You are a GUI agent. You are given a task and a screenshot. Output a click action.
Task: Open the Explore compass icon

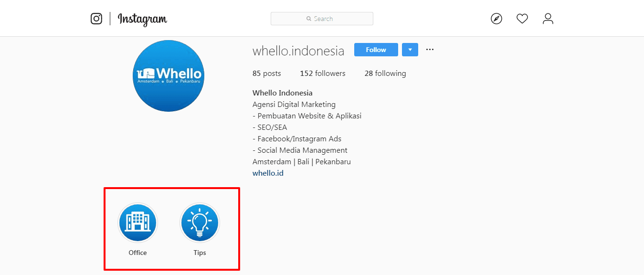(x=496, y=19)
